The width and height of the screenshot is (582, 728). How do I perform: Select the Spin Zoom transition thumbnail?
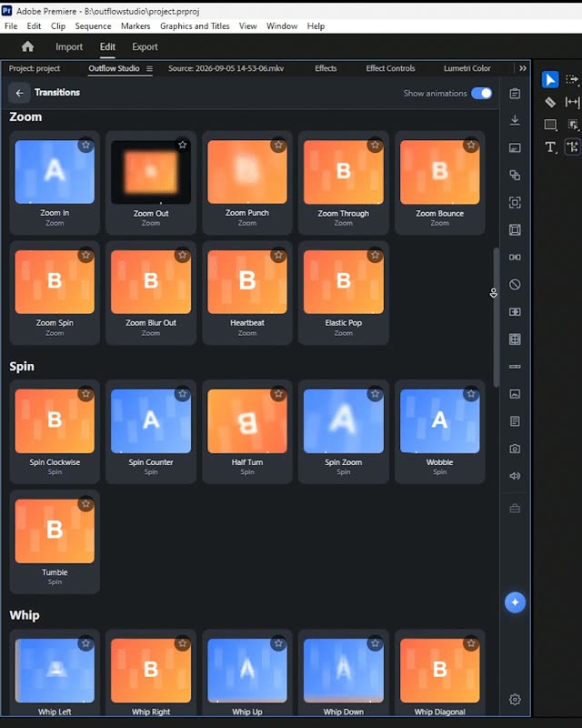pyautogui.click(x=344, y=421)
